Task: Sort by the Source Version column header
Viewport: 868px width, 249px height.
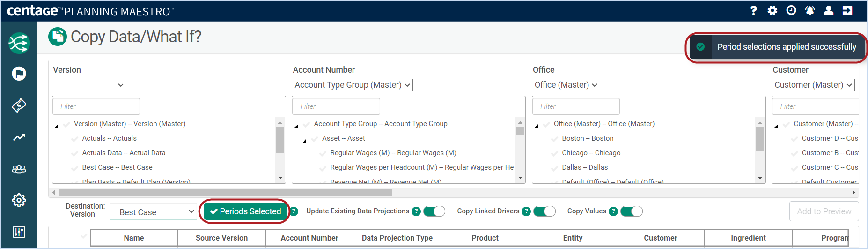Action: tap(221, 238)
